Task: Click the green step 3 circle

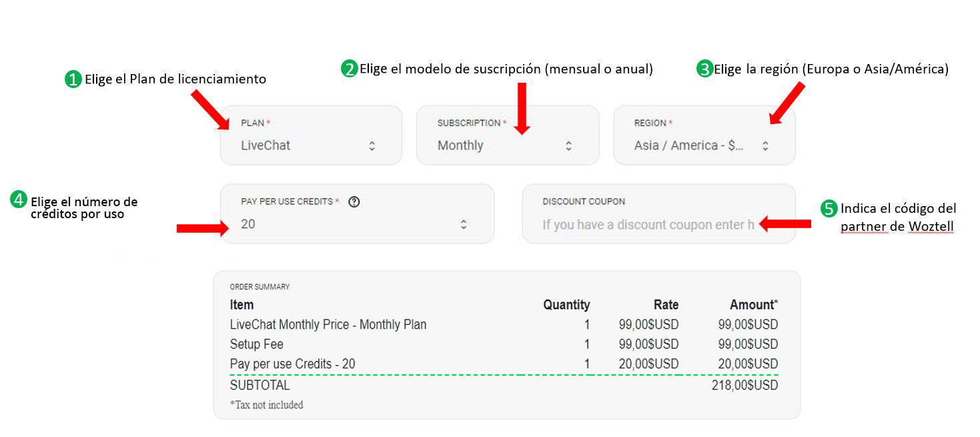Action: (x=704, y=69)
